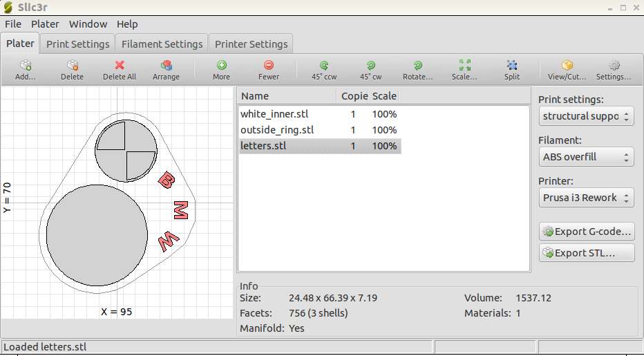Click the Split toolbar icon

pyautogui.click(x=512, y=65)
